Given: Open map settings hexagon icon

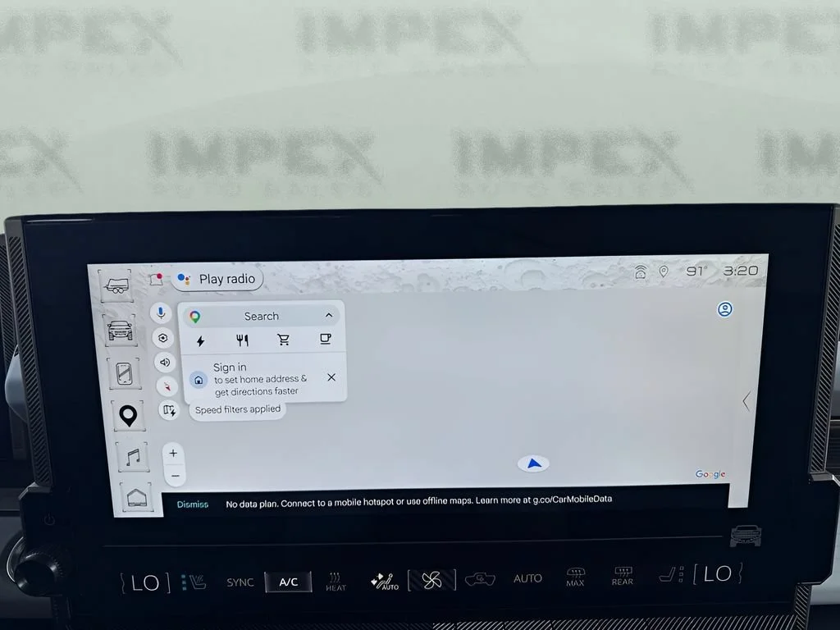Looking at the screenshot, I should 163,338.
